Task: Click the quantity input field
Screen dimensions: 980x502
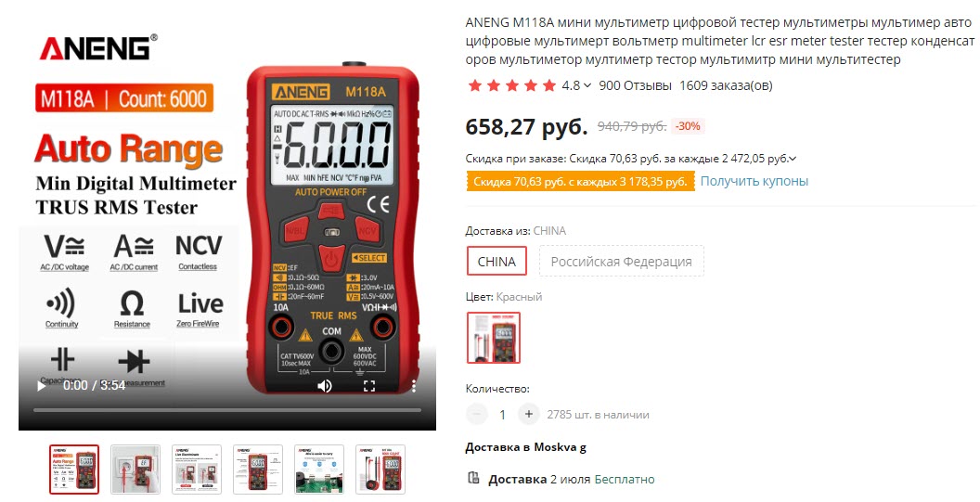Action: pyautogui.click(x=502, y=414)
